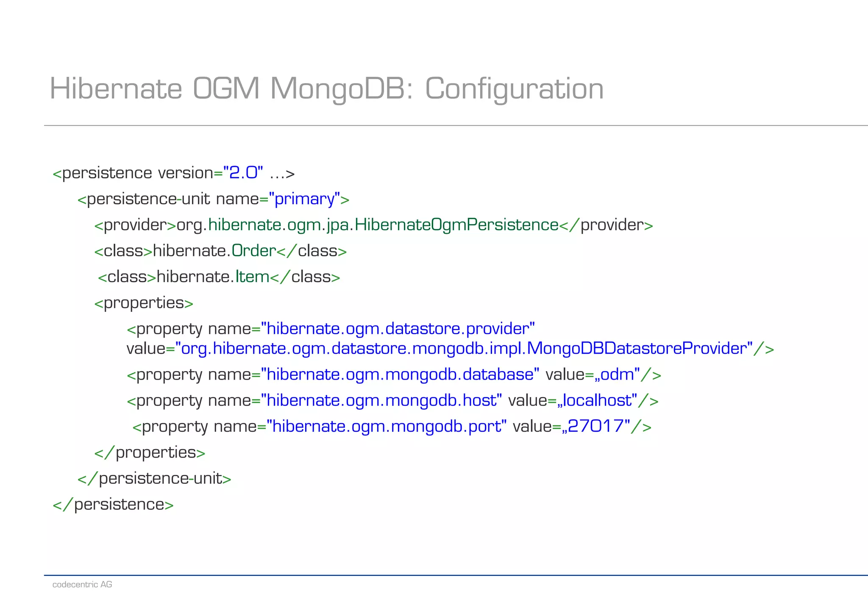Screen dimensions: 868x613
Task: Click the provider HibernateOgmPersistence line
Action: point(373,225)
